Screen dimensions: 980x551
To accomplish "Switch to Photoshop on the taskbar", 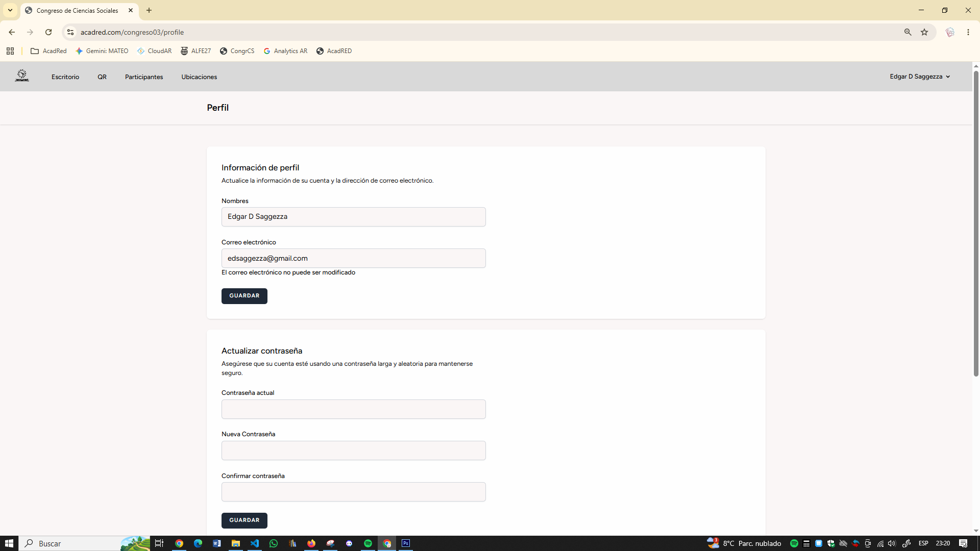I will (406, 543).
